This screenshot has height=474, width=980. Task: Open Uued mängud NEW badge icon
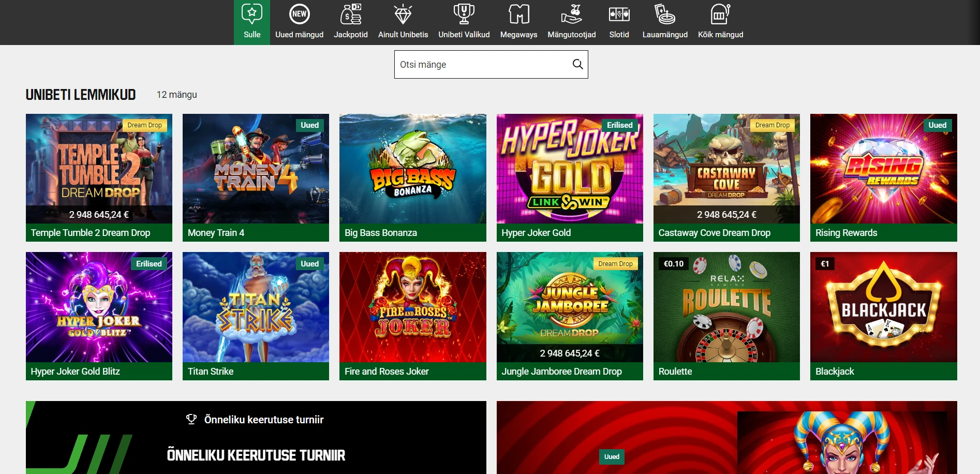pyautogui.click(x=299, y=14)
